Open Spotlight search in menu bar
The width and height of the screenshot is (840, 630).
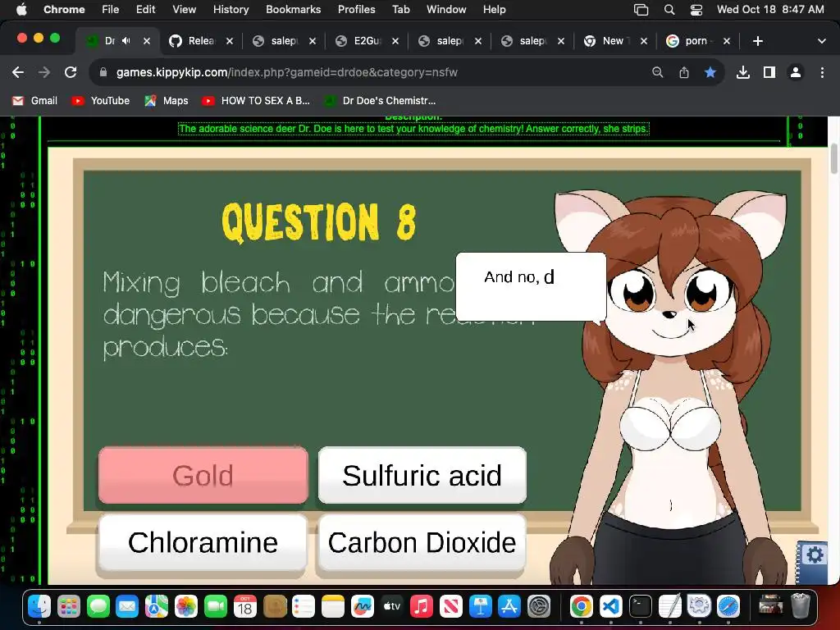[669, 10]
